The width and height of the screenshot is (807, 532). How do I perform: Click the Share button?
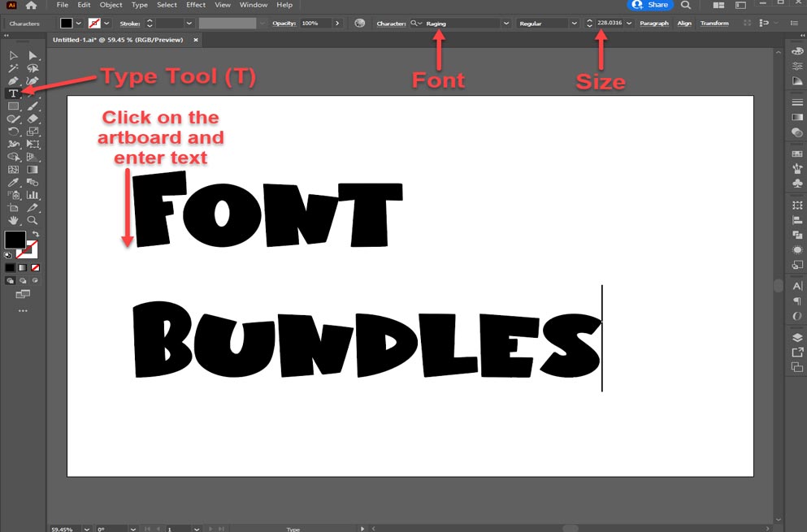tap(650, 5)
